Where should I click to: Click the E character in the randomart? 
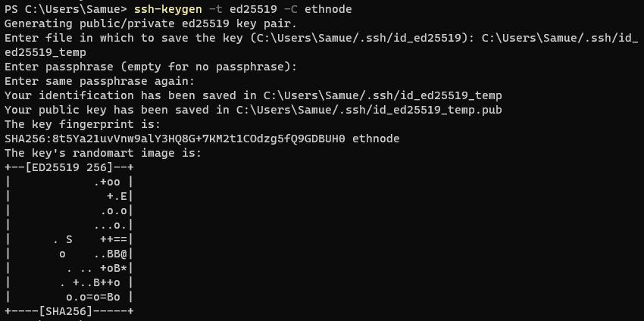coord(123,196)
